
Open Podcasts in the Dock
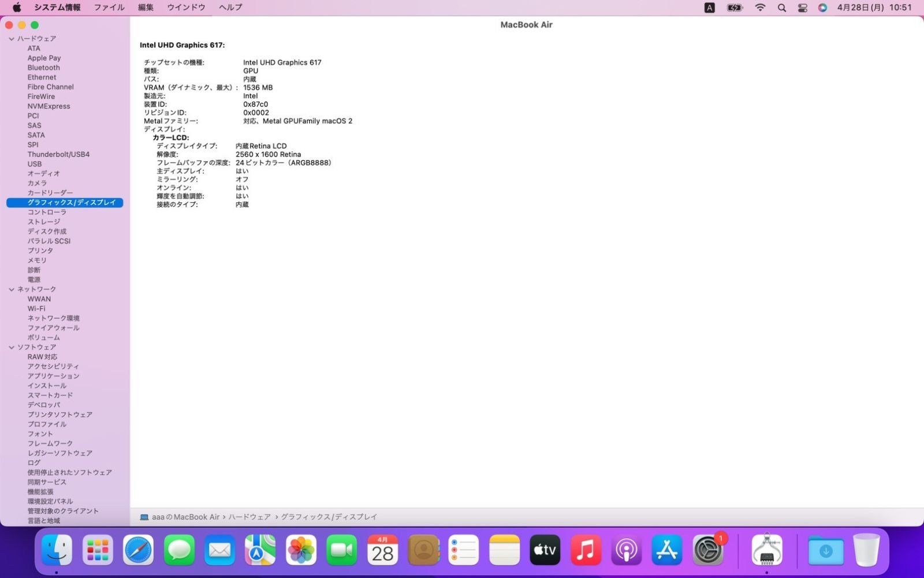(627, 550)
